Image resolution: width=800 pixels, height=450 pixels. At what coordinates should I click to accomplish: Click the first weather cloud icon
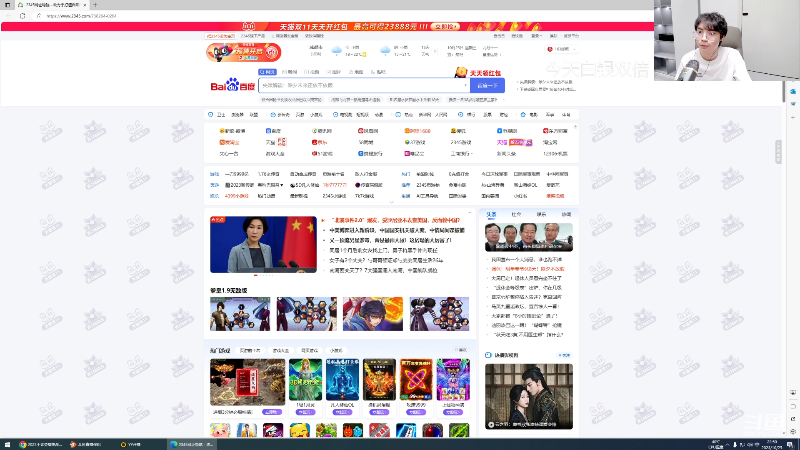tap(337, 50)
